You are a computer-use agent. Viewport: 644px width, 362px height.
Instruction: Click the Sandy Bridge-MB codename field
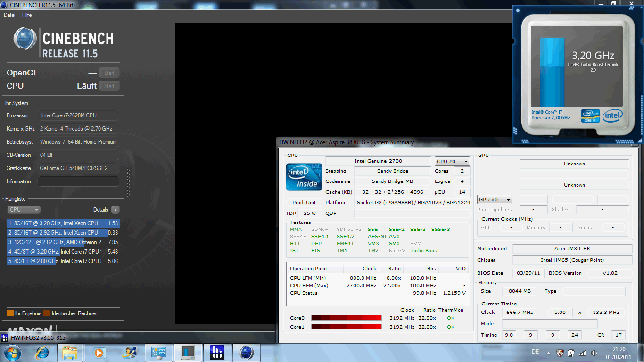tap(393, 181)
